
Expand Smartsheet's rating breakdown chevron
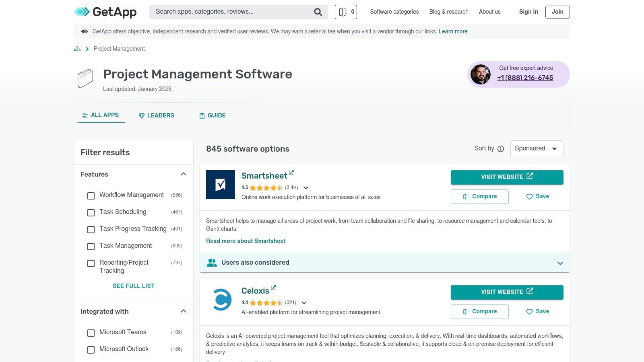[x=306, y=187]
